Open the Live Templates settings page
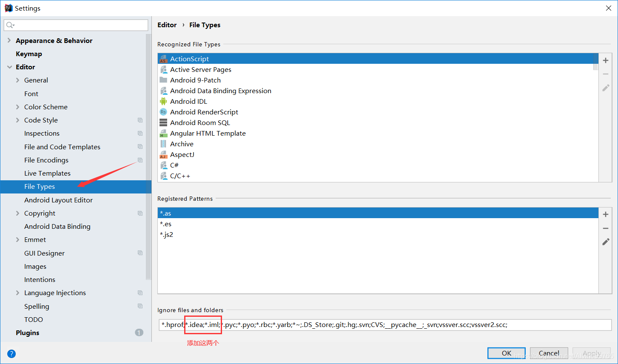Screen dimensions: 618x364 click(x=47, y=173)
